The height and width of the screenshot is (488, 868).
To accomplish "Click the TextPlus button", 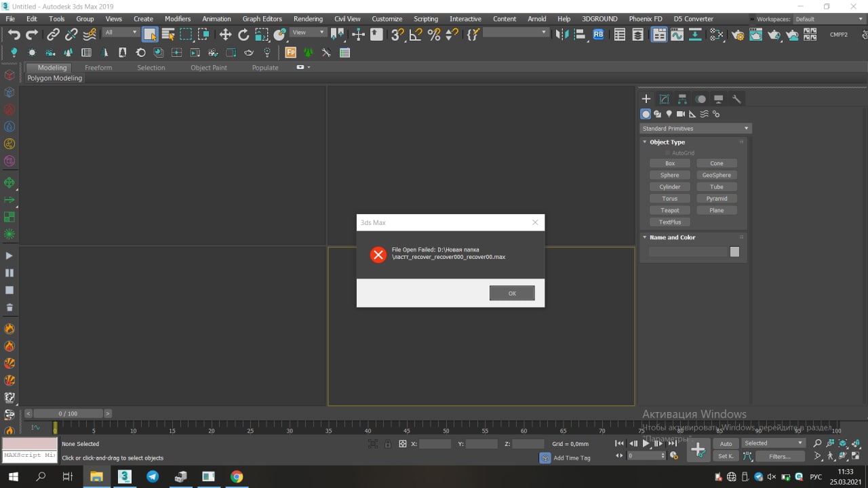I will tap(670, 222).
